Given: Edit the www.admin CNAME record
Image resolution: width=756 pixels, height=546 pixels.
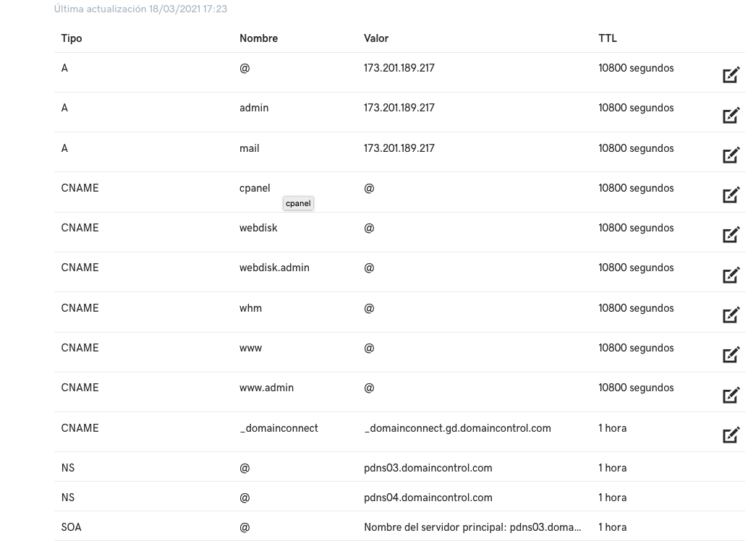Looking at the screenshot, I should [731, 395].
